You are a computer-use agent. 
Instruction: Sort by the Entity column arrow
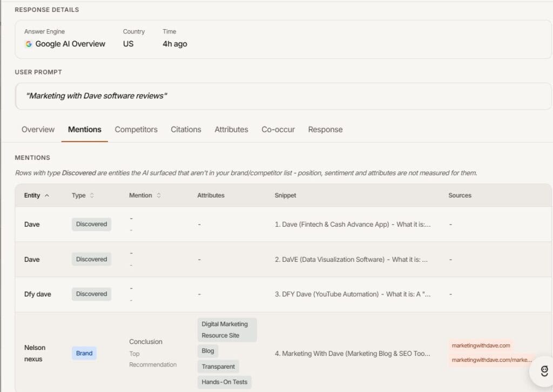[x=47, y=195]
